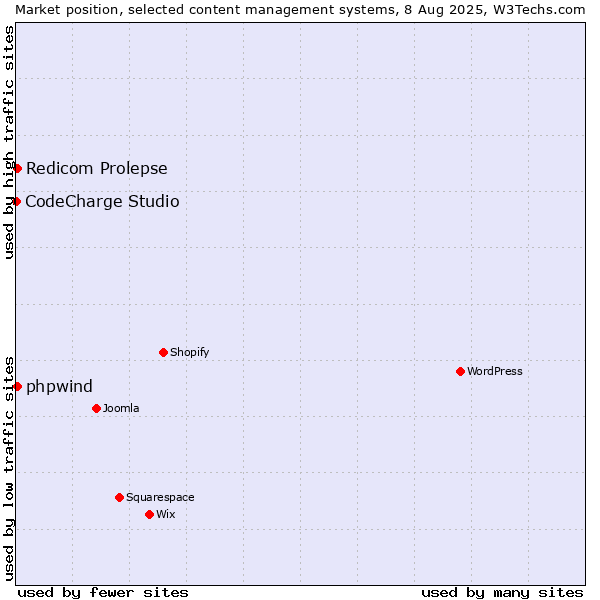Screen dimensions: 600x600
Task: Click the CodeCharge Studio red marker
Action: coord(16,201)
